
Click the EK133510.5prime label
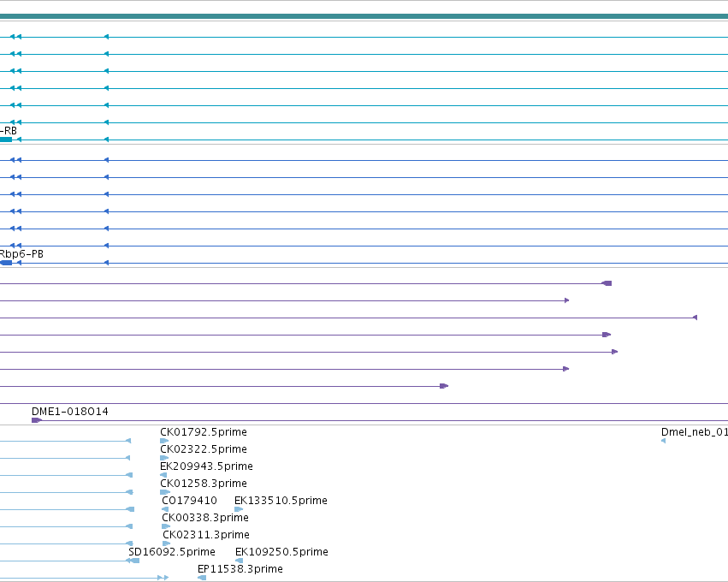pyautogui.click(x=281, y=501)
